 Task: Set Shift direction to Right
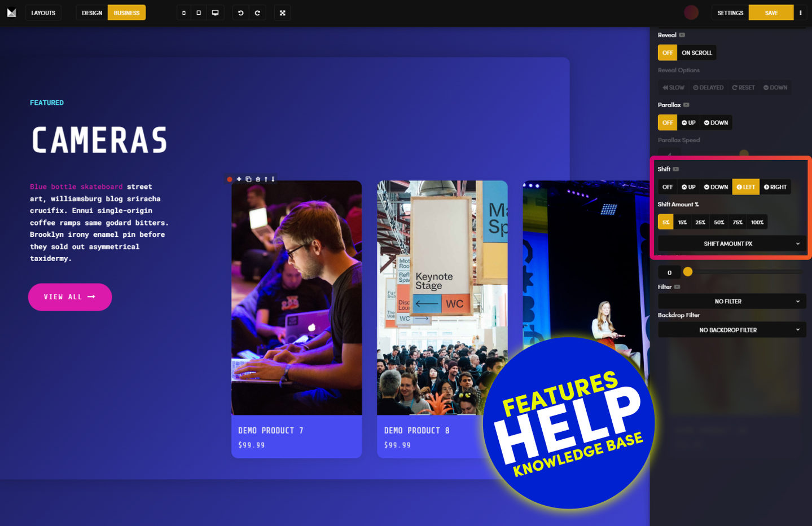(x=775, y=187)
